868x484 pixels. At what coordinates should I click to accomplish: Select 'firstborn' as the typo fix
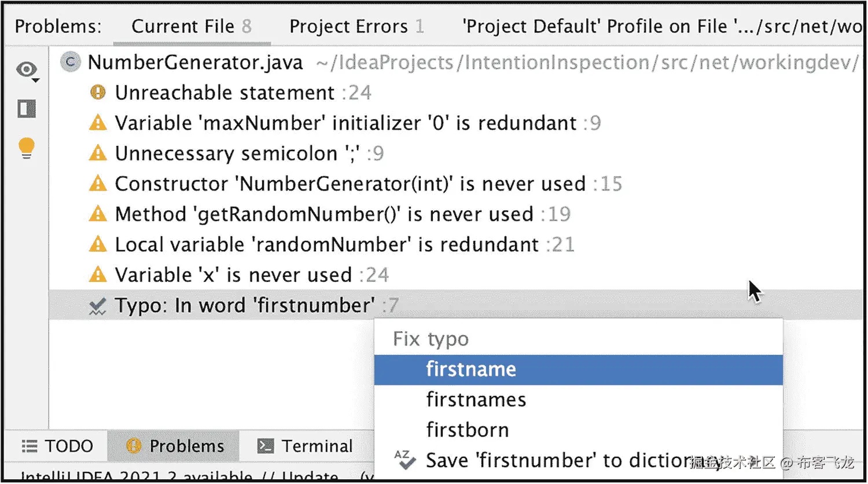(468, 430)
